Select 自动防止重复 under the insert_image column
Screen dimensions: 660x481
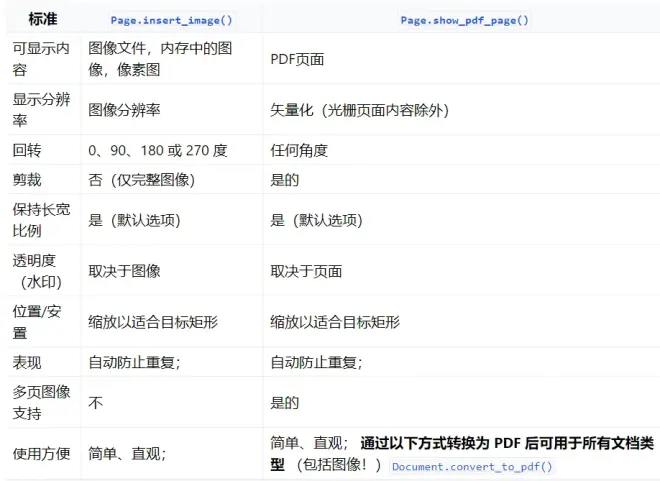134,362
